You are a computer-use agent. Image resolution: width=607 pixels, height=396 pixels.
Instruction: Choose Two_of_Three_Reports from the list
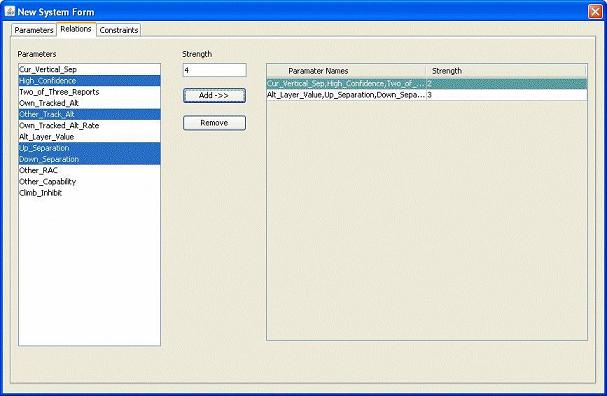coord(89,92)
